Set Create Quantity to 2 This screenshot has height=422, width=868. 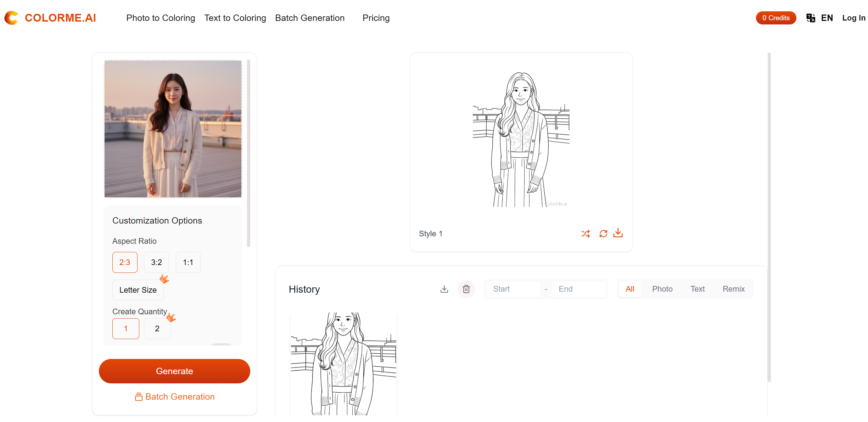click(157, 328)
